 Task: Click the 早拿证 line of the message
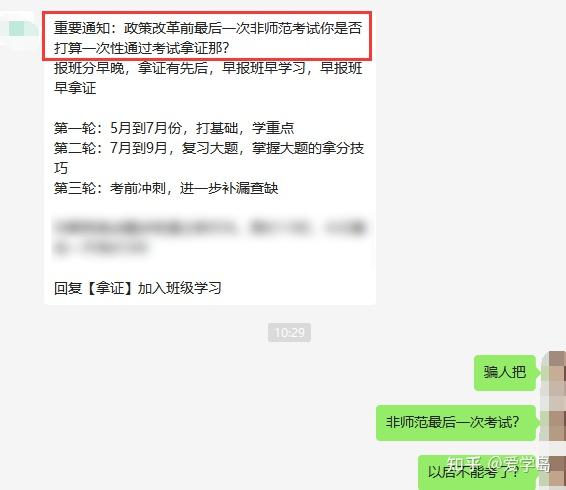[x=75, y=88]
